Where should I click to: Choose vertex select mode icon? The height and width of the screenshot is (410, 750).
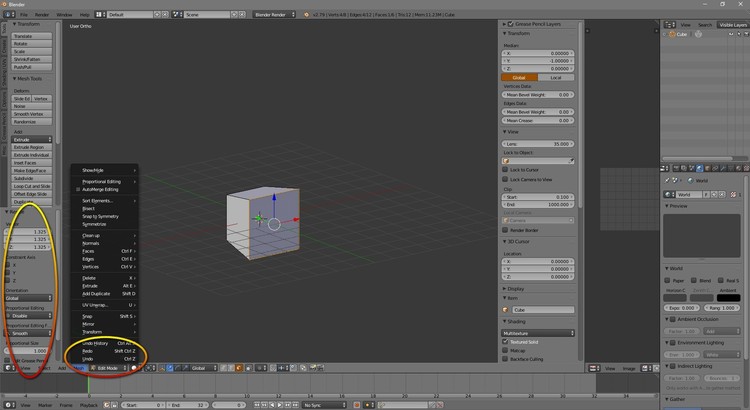223,368
